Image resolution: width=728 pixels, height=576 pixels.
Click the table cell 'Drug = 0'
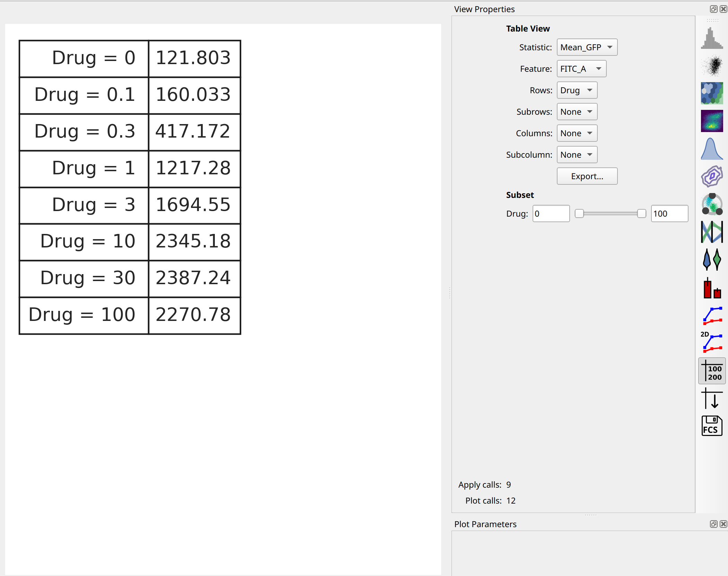[x=84, y=59]
